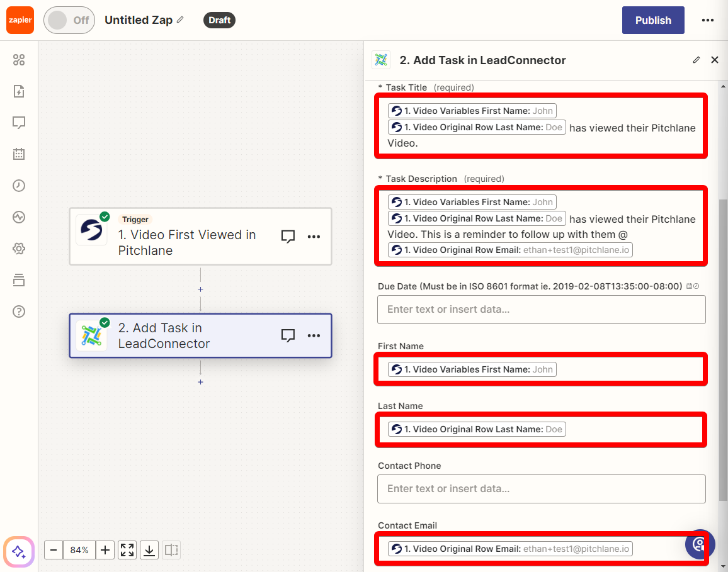Click the disabled layout toggle icon
This screenshot has width=728, height=572.
click(171, 550)
